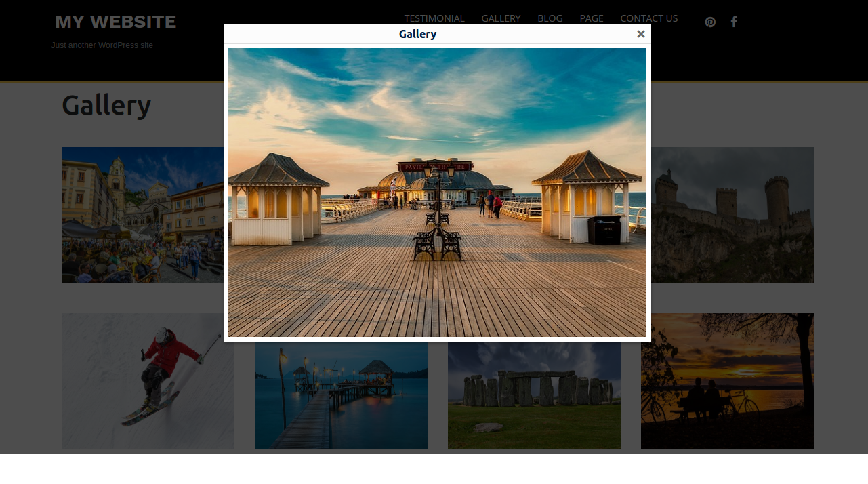This screenshot has width=868, height=484.
Task: Open the Blog menu item
Action: [550, 18]
